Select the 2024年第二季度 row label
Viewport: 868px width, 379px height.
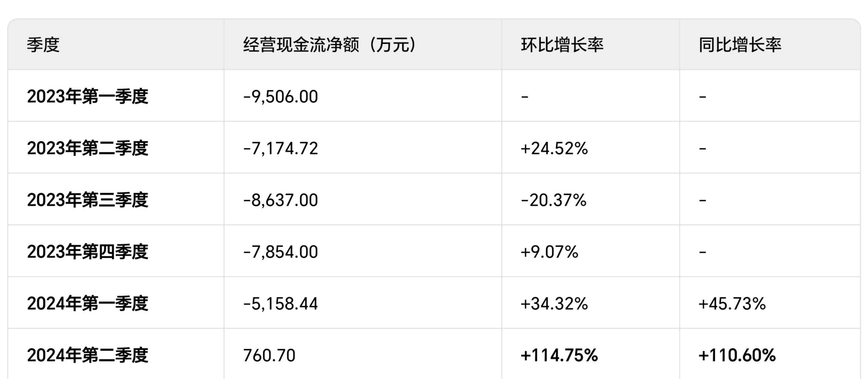click(88, 355)
